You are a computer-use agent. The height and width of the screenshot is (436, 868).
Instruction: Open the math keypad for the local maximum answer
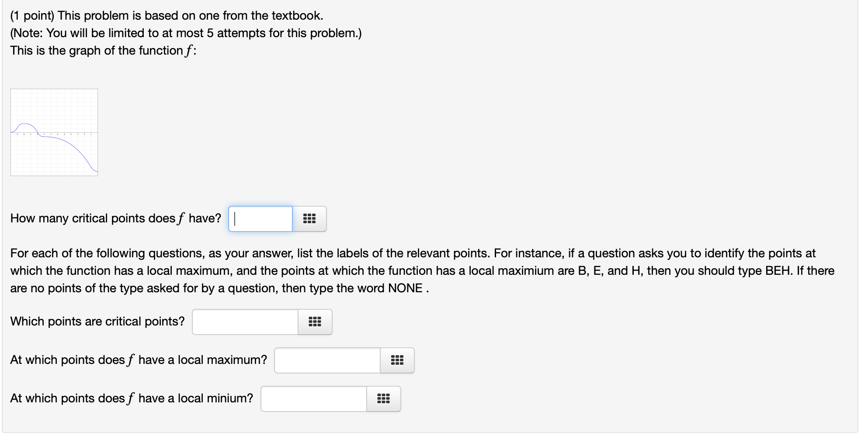coord(397,360)
